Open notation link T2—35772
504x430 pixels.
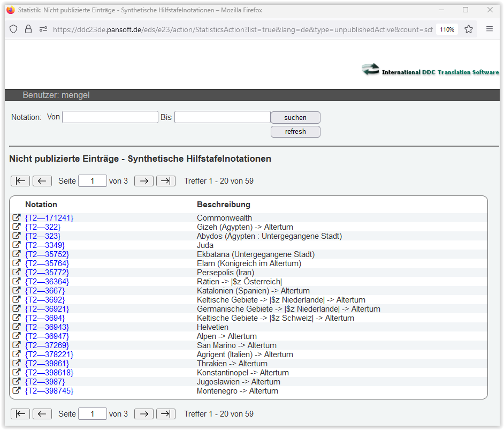tap(47, 273)
